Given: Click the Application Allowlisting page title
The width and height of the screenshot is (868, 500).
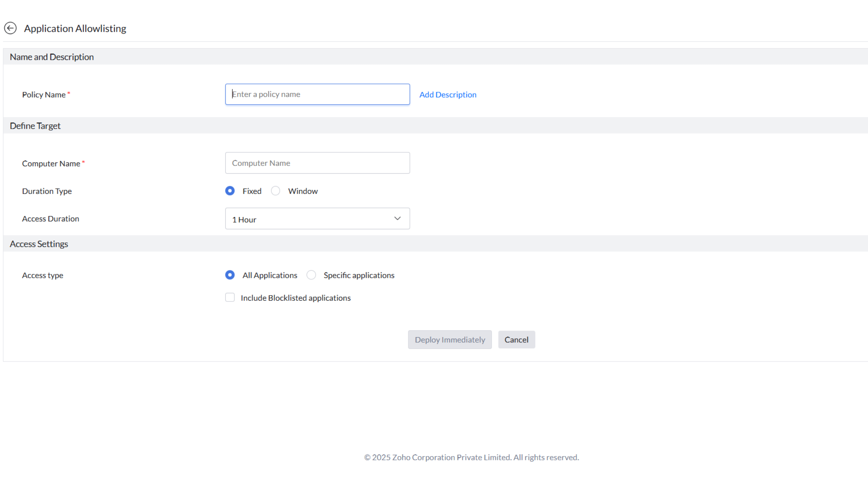Looking at the screenshot, I should point(75,28).
